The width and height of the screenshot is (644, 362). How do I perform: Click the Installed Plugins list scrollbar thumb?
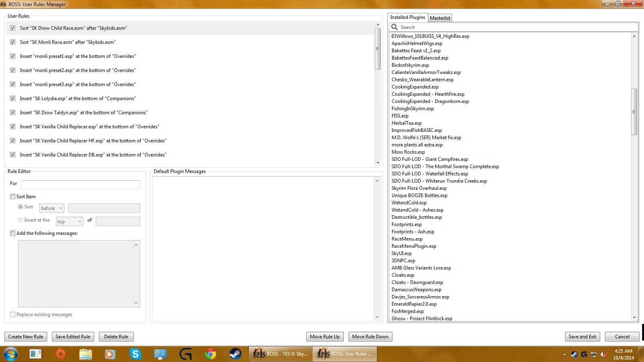click(634, 112)
